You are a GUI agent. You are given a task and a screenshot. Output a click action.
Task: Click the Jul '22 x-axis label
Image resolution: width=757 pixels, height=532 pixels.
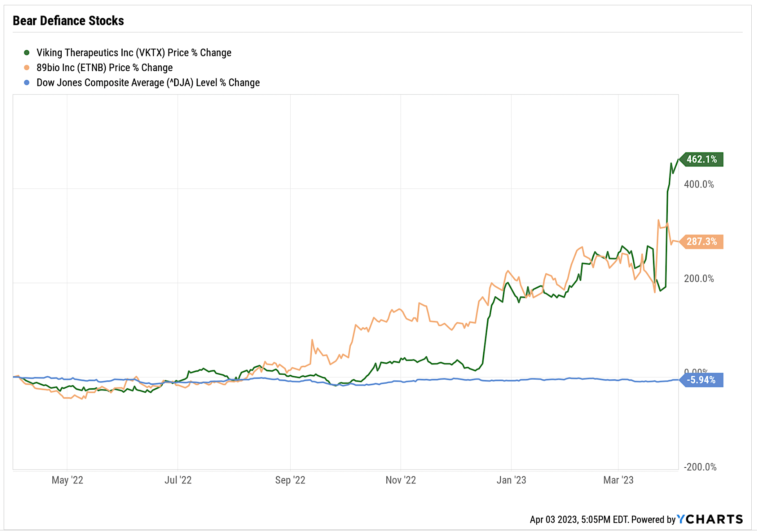pos(178,480)
